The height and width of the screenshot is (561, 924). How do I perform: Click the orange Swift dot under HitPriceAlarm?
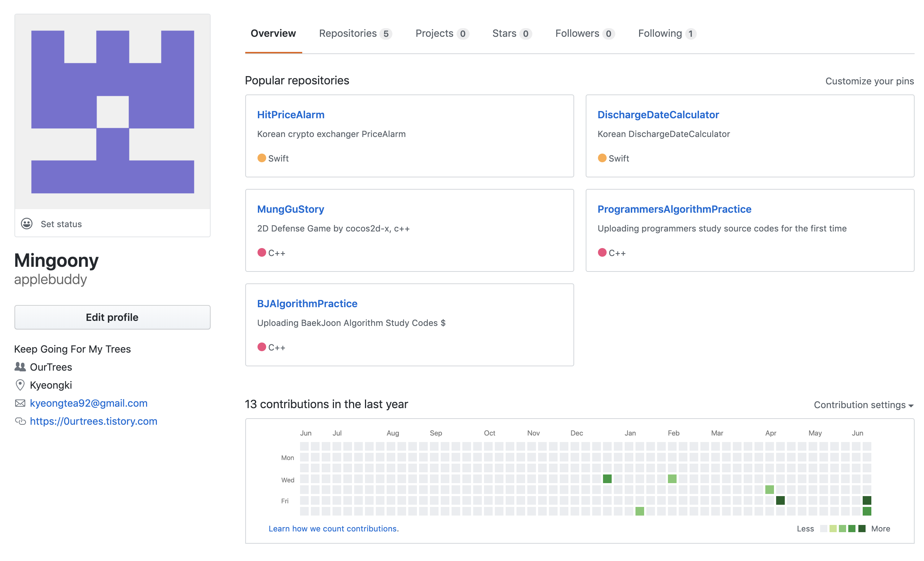[262, 158]
